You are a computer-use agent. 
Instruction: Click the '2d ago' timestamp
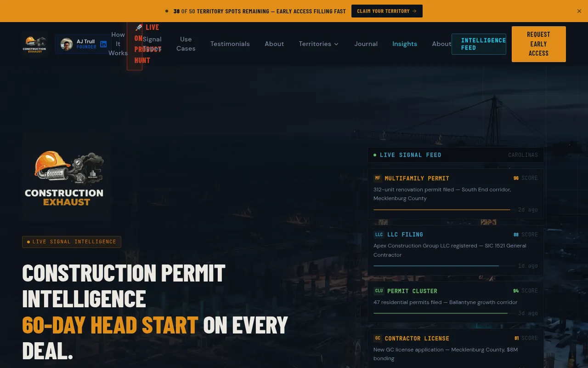pos(528,210)
